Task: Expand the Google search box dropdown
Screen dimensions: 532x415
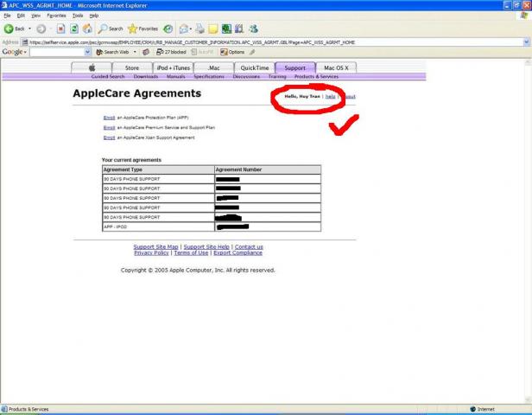Action: pyautogui.click(x=87, y=52)
